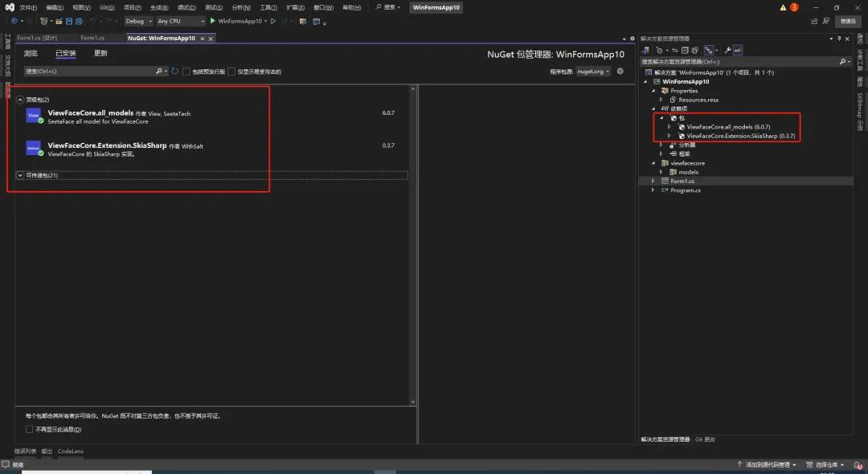This screenshot has height=474, width=868.
Task: Open the Any CPU platform dropdown
Action: [x=181, y=21]
